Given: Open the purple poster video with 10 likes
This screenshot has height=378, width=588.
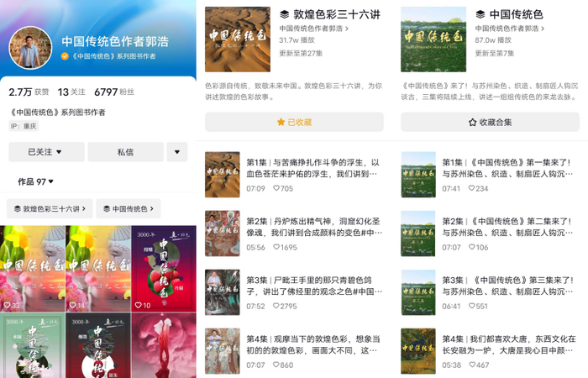Looking at the screenshot, I should (164, 269).
